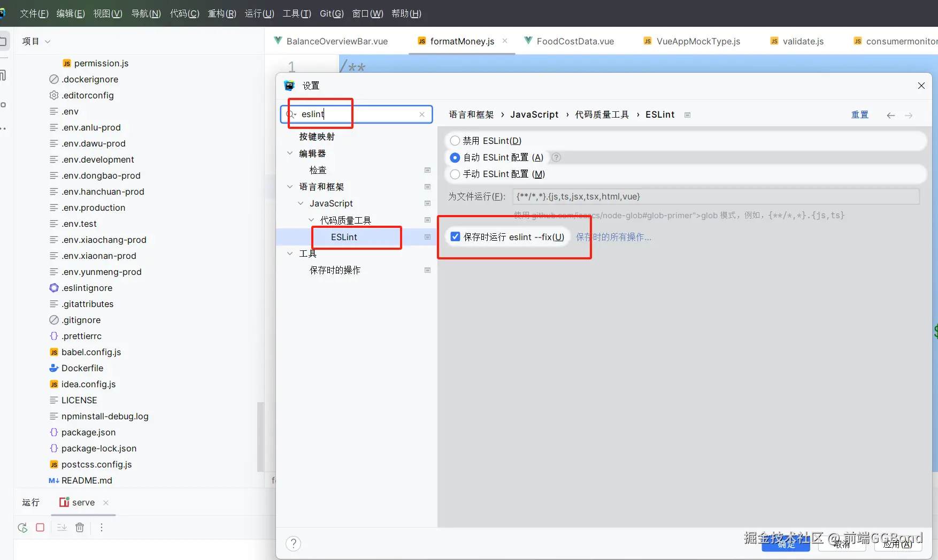Stop the running serve process

tap(40, 527)
